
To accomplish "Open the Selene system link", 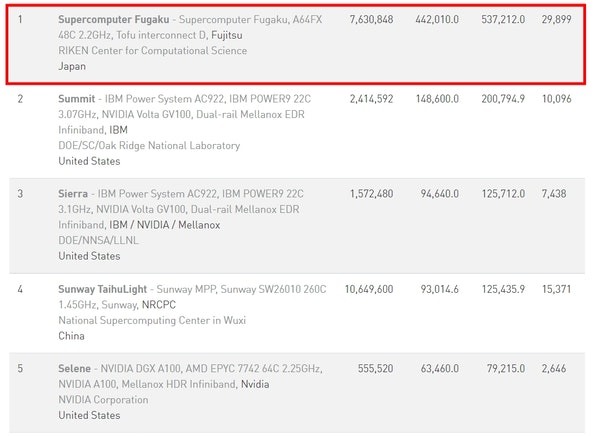I will pos(75,369).
